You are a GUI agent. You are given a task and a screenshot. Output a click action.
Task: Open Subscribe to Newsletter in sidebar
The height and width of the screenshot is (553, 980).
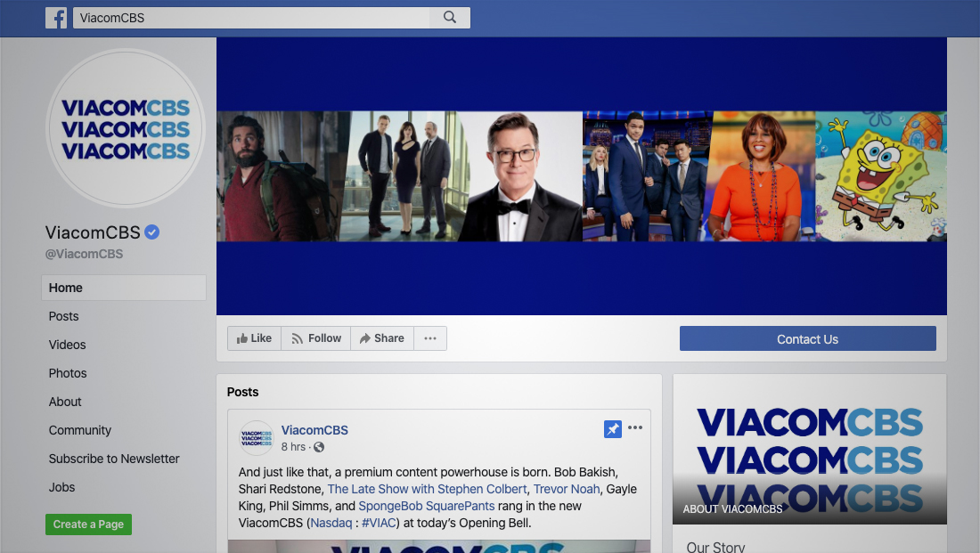pos(114,459)
